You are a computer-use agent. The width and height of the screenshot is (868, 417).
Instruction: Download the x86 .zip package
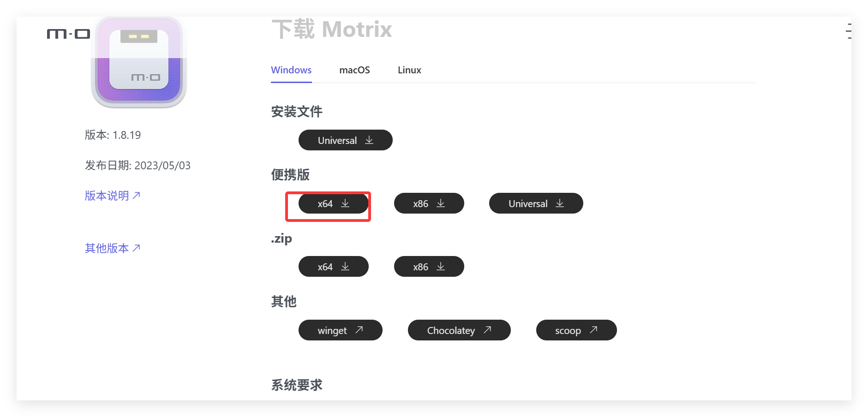429,267
